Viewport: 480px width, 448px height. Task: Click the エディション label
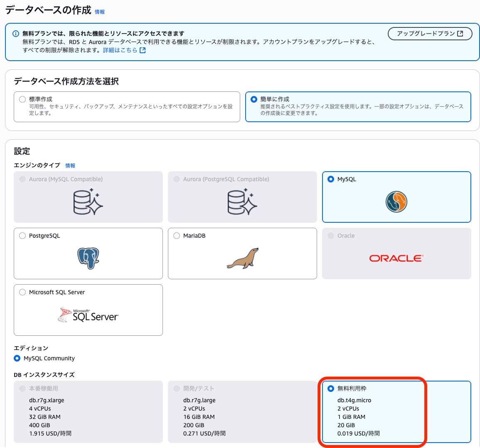click(31, 348)
